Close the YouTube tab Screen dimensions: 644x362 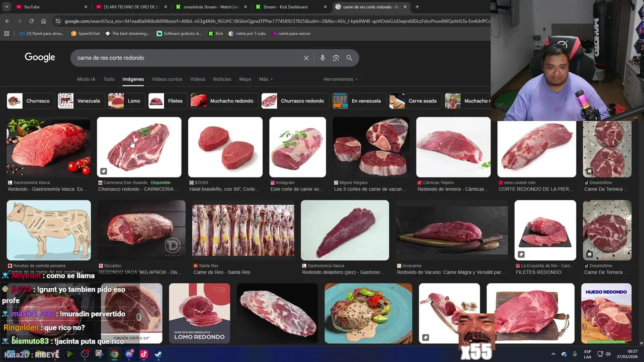click(86, 7)
